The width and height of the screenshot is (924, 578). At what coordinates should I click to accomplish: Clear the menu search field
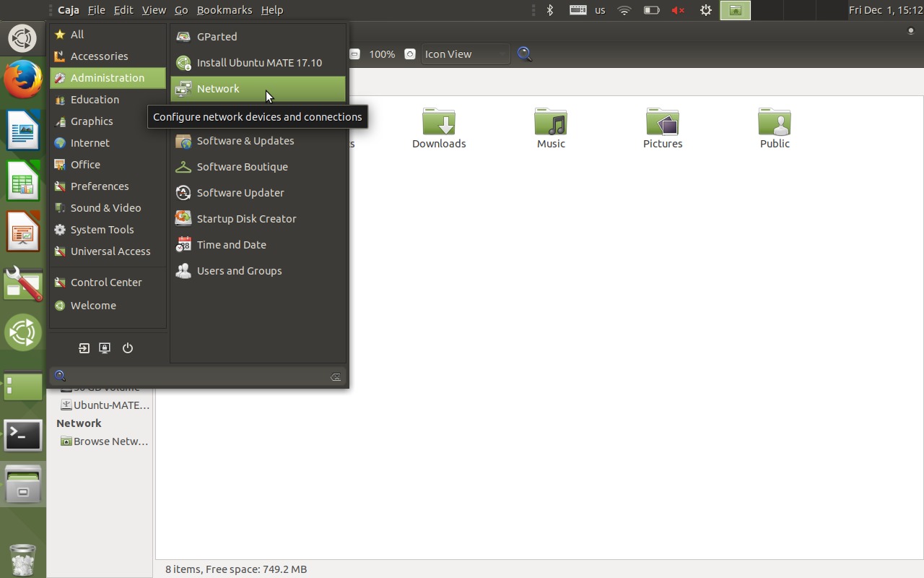pyautogui.click(x=336, y=377)
